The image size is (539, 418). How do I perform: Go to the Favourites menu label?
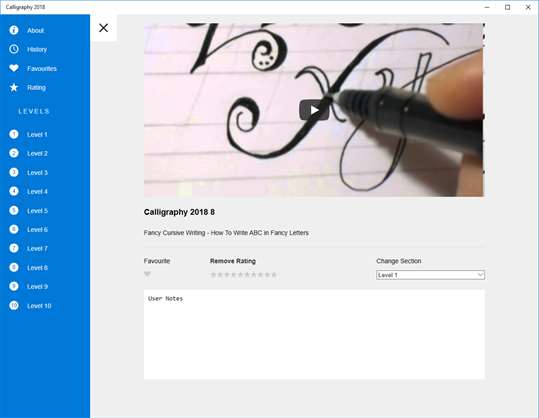point(42,69)
